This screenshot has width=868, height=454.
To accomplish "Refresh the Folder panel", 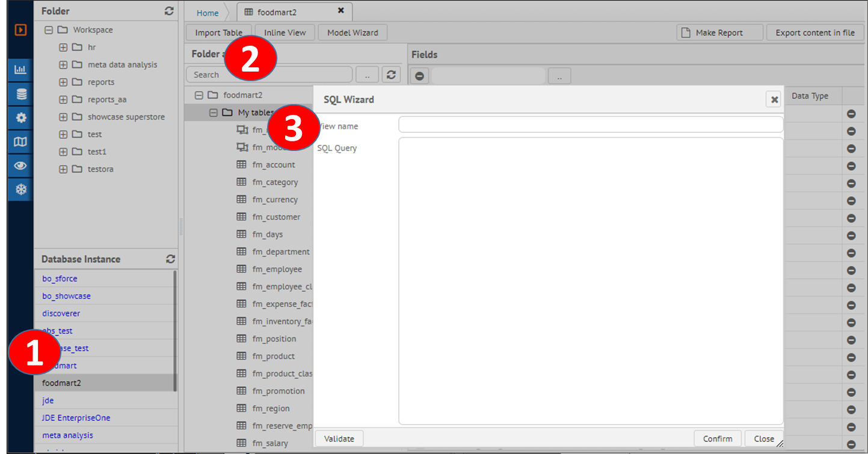I will (x=169, y=11).
